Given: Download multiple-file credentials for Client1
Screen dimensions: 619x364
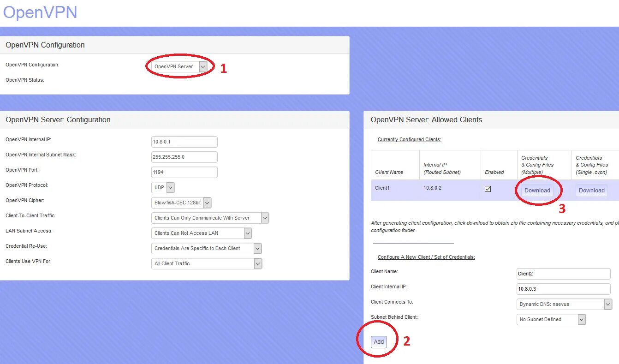Looking at the screenshot, I should click(537, 191).
